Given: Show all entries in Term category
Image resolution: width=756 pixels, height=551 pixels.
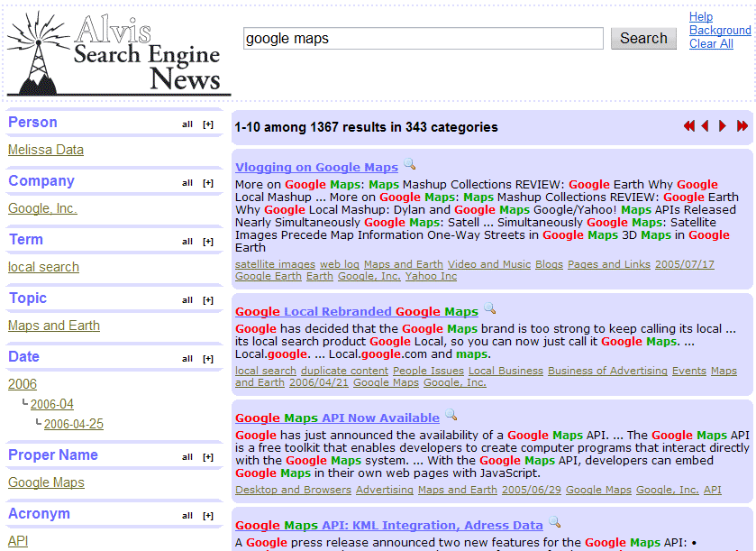Looking at the screenshot, I should coord(187,242).
